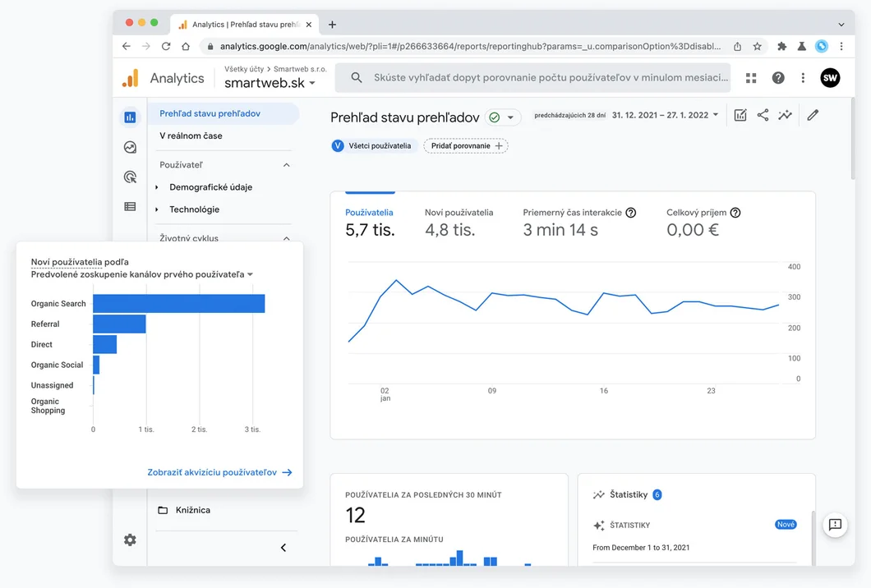Open the date range dropdown

[665, 115]
